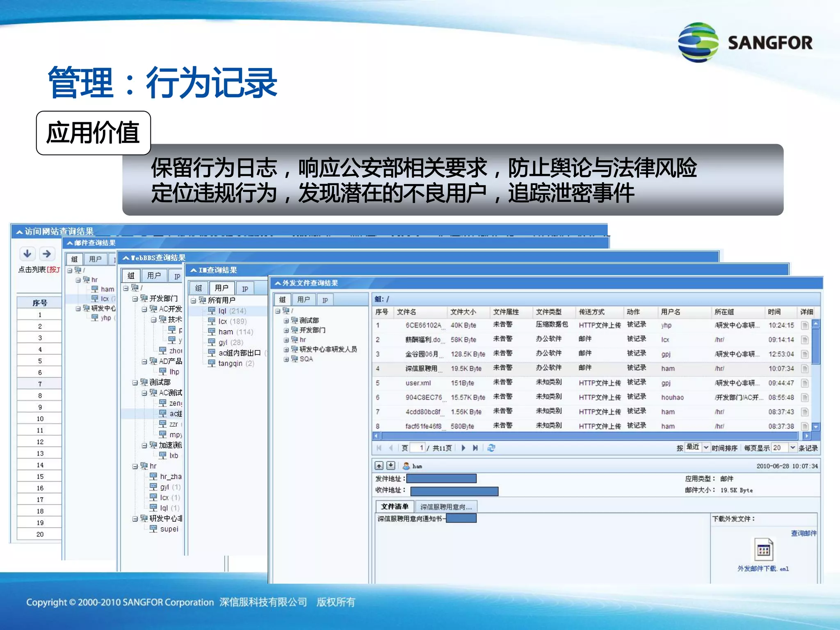Click right arrow in website query panel
Viewport: 840px width, 630px height.
point(47,254)
